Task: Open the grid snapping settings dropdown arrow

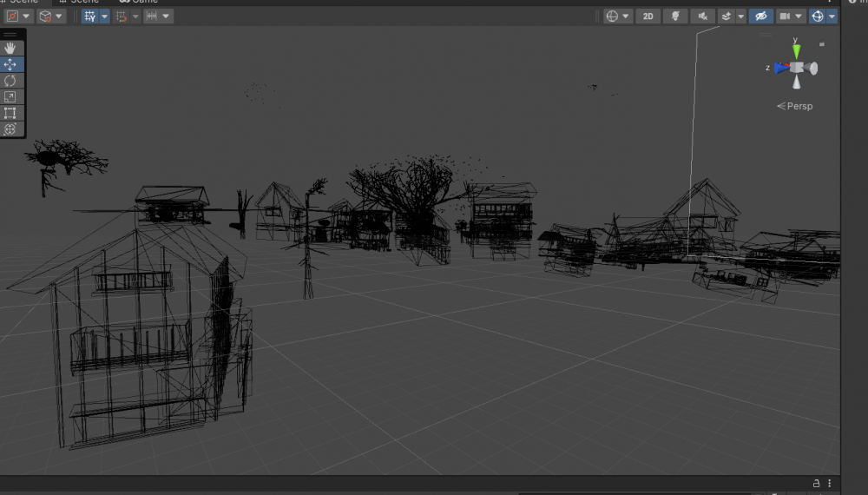Action: pyautogui.click(x=135, y=16)
